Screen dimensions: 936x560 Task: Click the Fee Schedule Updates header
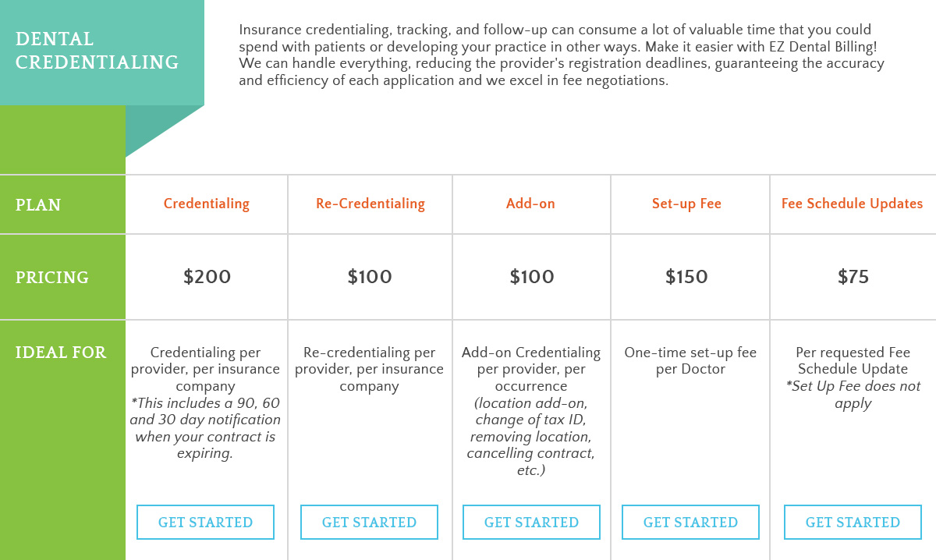pos(853,204)
